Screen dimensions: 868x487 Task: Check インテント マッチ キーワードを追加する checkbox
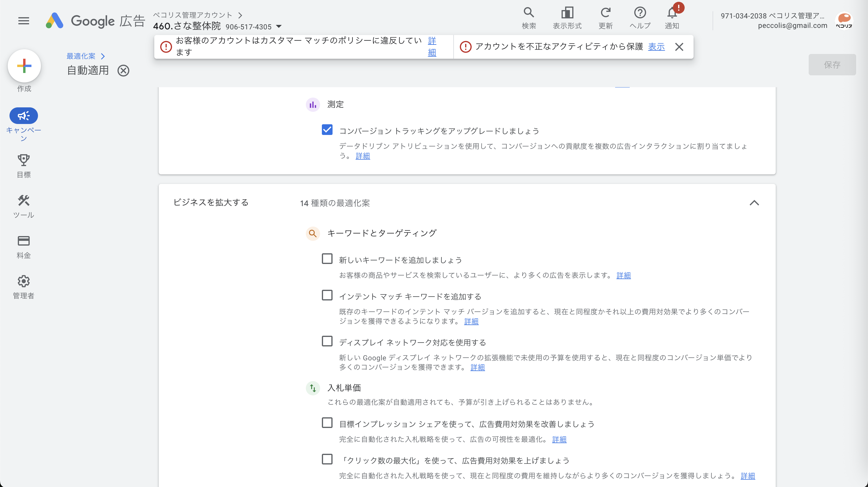327,295
